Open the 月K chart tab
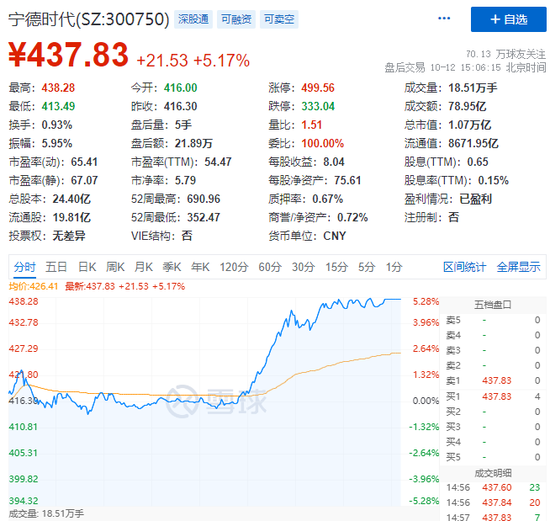 coord(144,267)
